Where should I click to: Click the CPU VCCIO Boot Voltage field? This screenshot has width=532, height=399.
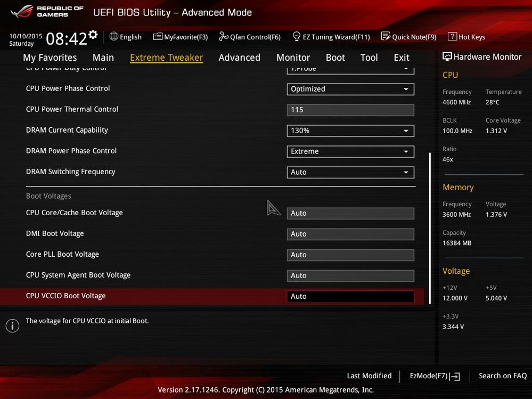click(350, 297)
